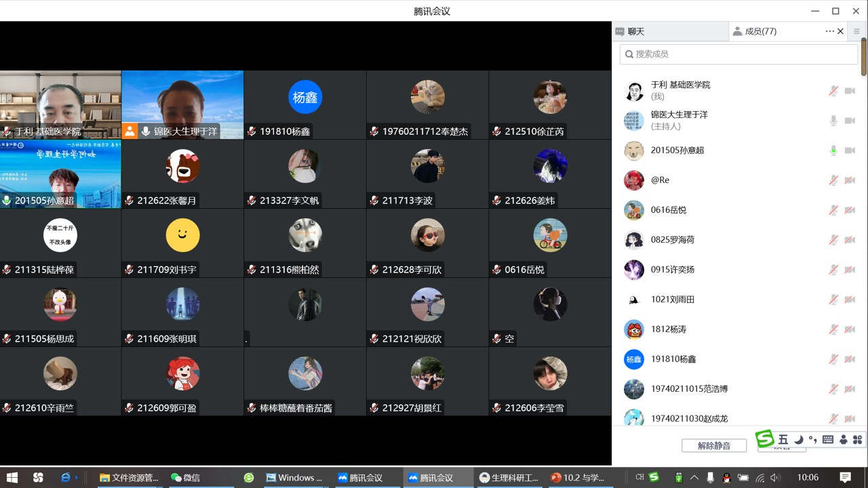Click microphone icon beside 锦医大生理于洋 in list
The image size is (868, 488).
coord(833,121)
